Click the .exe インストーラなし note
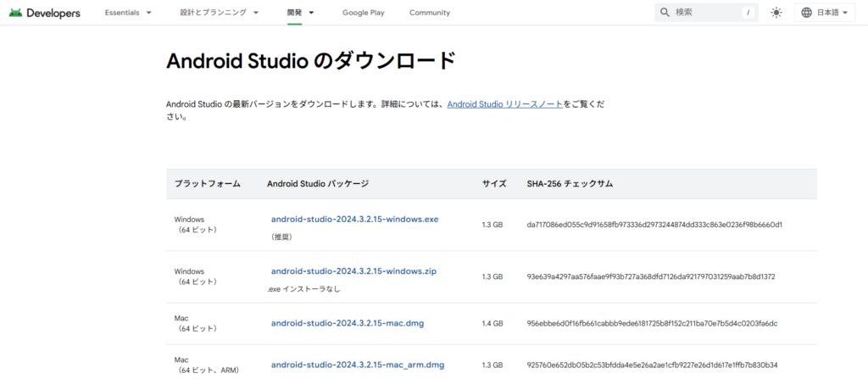868x379 pixels. point(303,288)
